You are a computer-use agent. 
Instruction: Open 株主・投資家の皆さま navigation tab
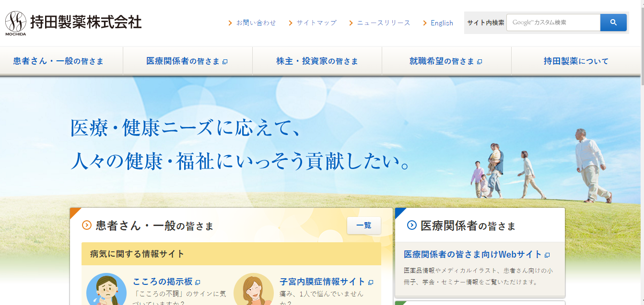coord(317,61)
